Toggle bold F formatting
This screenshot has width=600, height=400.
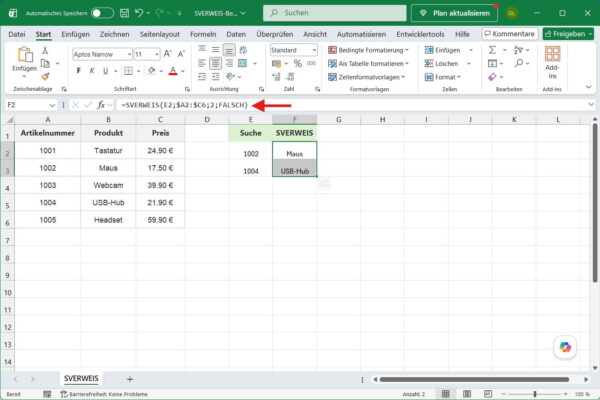pyautogui.click(x=79, y=71)
